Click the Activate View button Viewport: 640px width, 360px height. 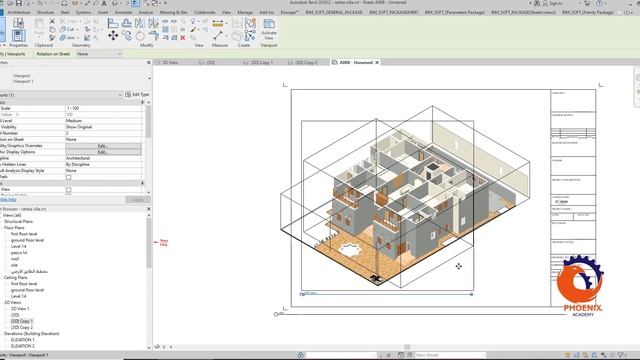pos(269,29)
